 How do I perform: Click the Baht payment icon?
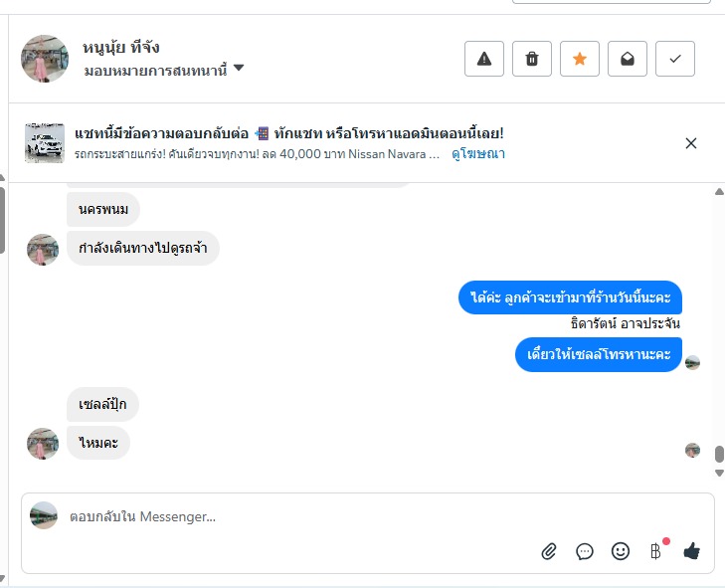pyautogui.click(x=655, y=551)
